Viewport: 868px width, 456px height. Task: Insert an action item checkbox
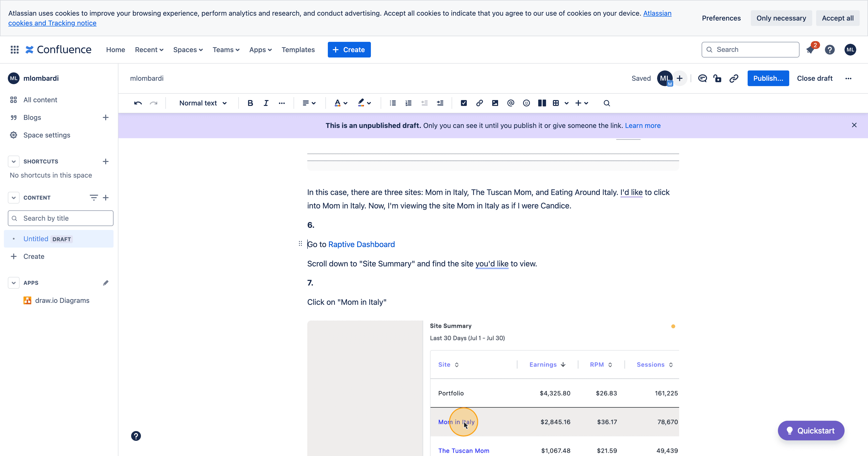point(464,103)
